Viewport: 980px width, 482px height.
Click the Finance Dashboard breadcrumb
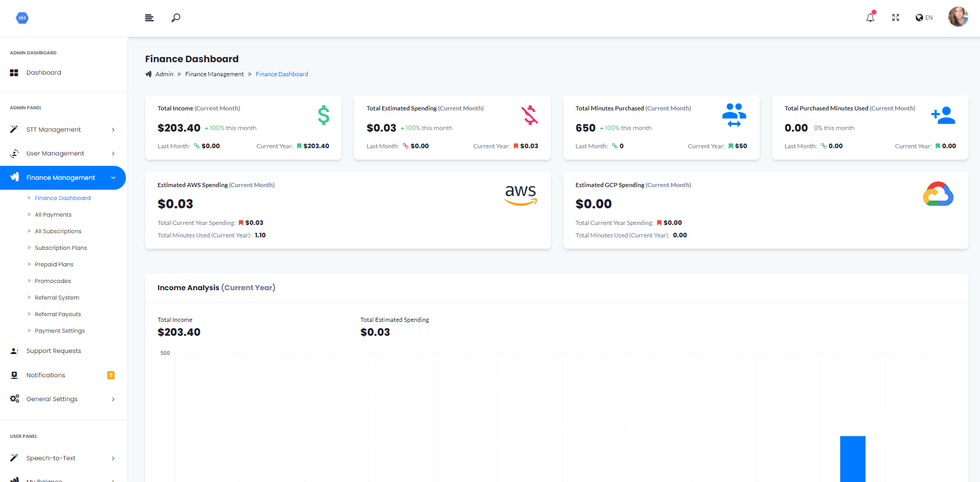click(x=282, y=74)
